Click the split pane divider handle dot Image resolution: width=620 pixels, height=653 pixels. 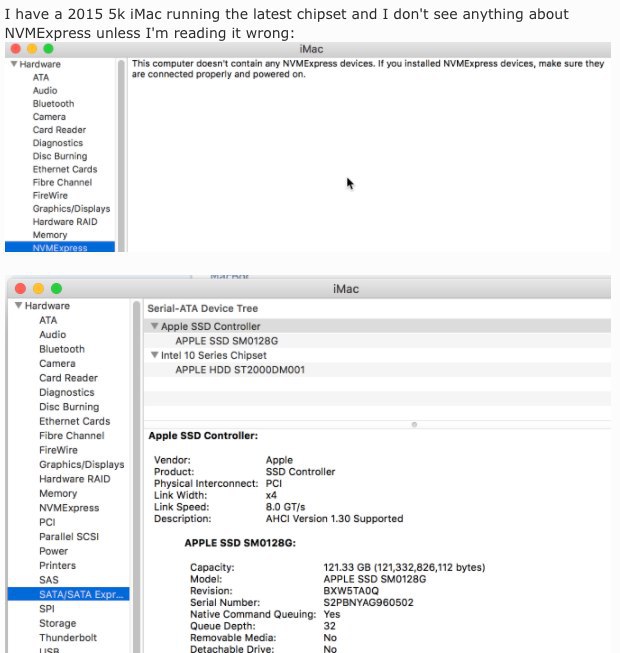(414, 424)
